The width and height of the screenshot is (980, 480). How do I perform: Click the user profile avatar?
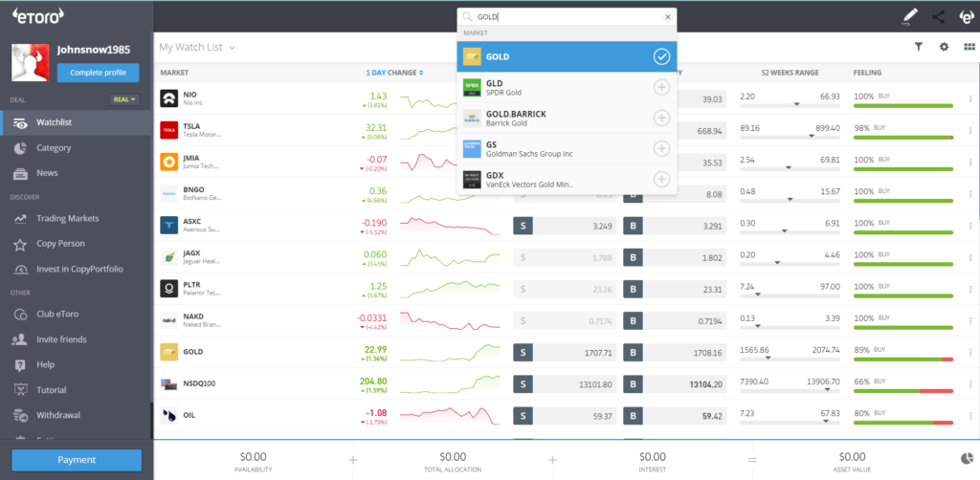pyautogui.click(x=30, y=62)
